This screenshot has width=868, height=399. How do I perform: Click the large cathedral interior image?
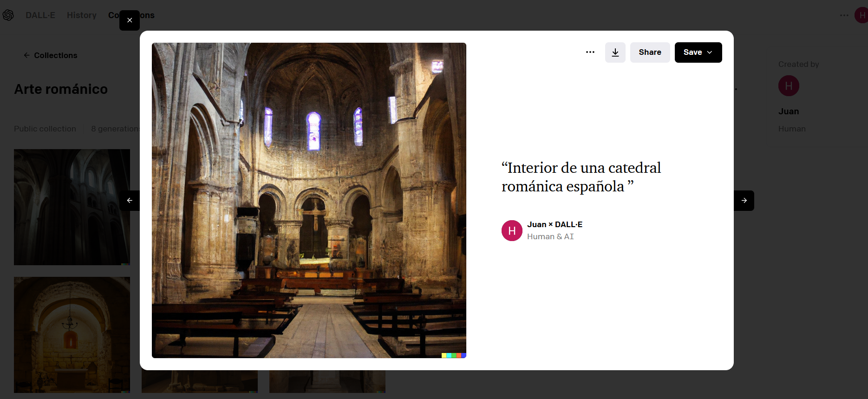pyautogui.click(x=309, y=200)
